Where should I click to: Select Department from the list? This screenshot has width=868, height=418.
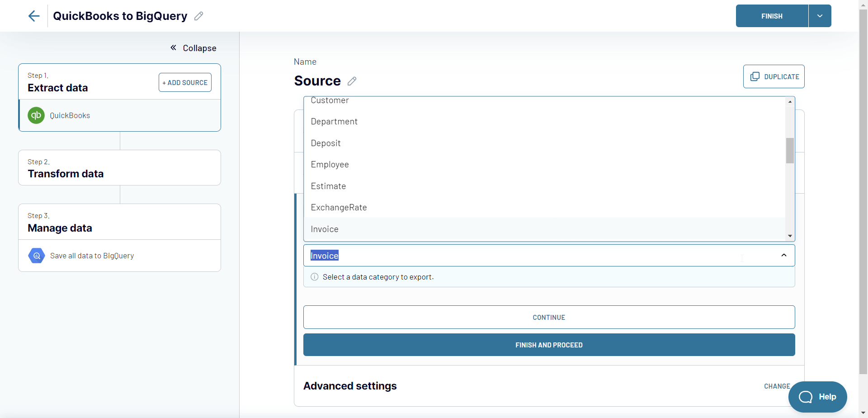(x=544, y=122)
